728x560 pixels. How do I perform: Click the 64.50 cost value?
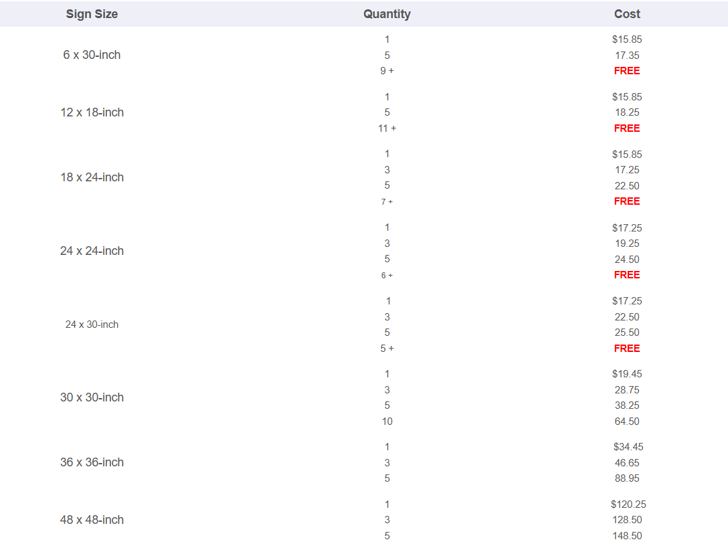[x=627, y=421]
